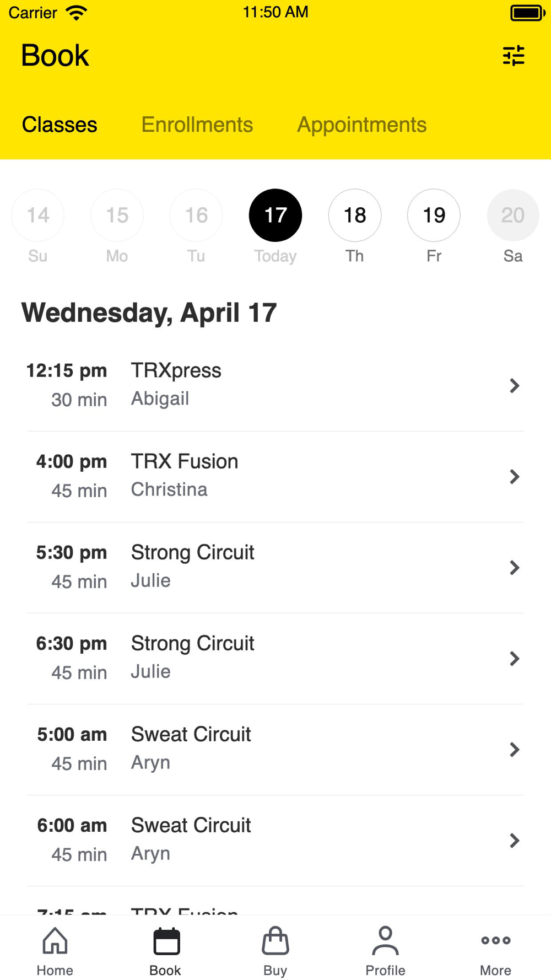Screen dimensions: 551x980
Task: Expand the 12:15 pm TRXpress class chevron
Action: pyautogui.click(x=514, y=386)
